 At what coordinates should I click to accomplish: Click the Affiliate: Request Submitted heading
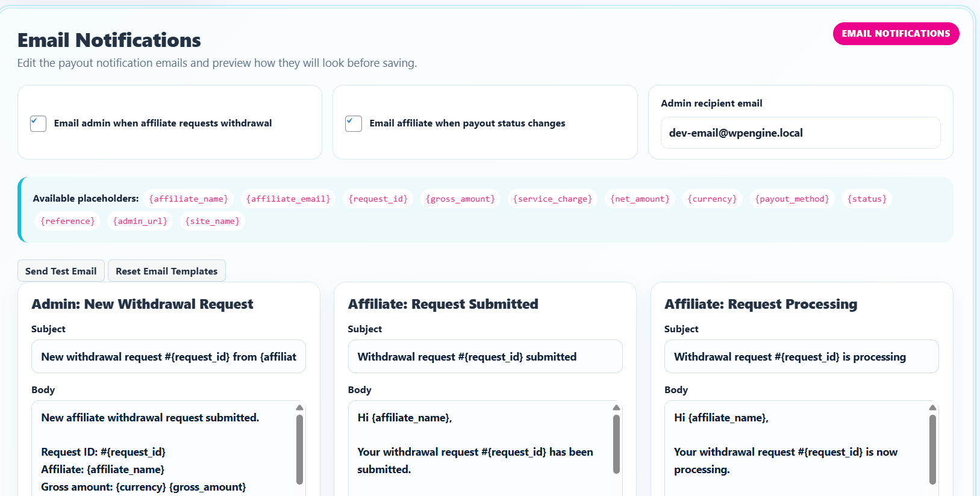[x=443, y=304]
